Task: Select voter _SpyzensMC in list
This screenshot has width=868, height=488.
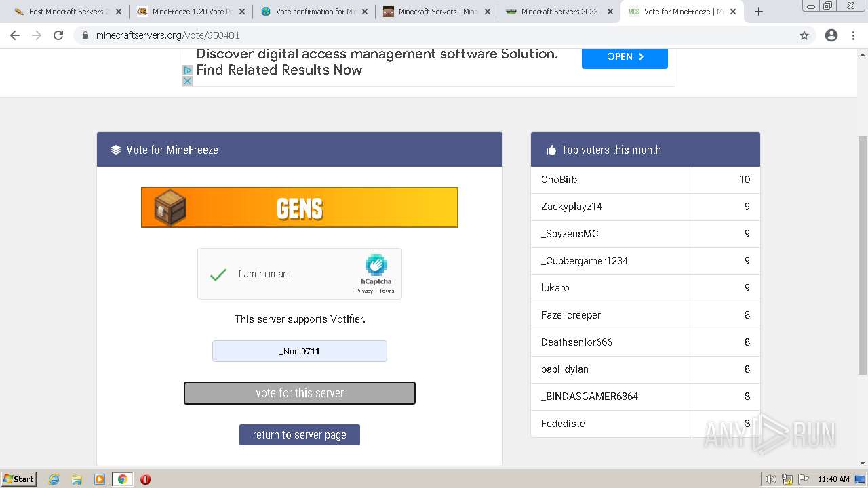Action: point(570,234)
